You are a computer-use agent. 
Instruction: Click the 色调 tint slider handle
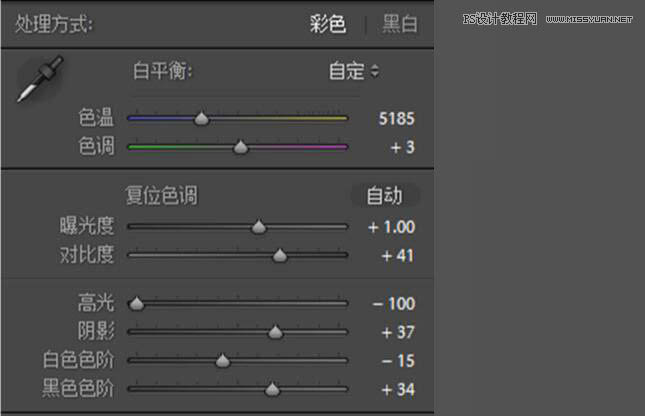point(240,147)
